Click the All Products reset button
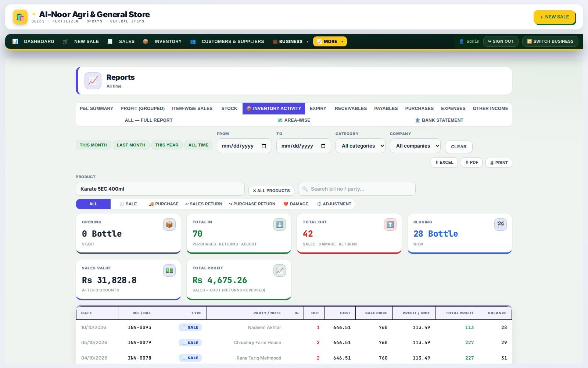This screenshot has height=368, width=588. (271, 191)
